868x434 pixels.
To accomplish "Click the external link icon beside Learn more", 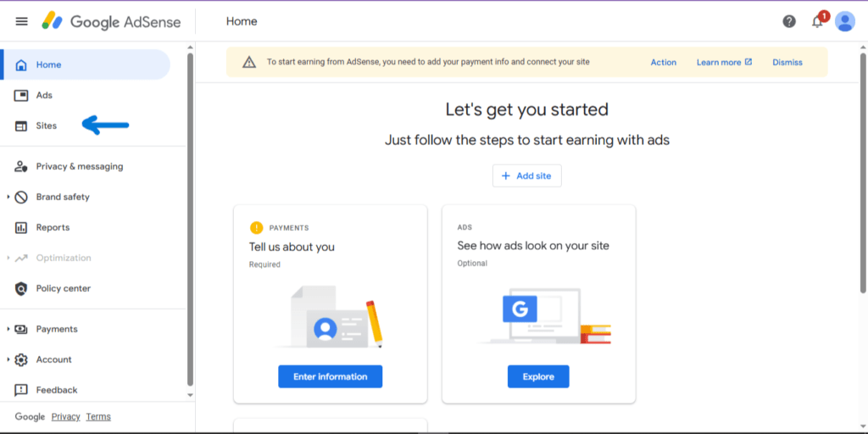I will [x=748, y=62].
